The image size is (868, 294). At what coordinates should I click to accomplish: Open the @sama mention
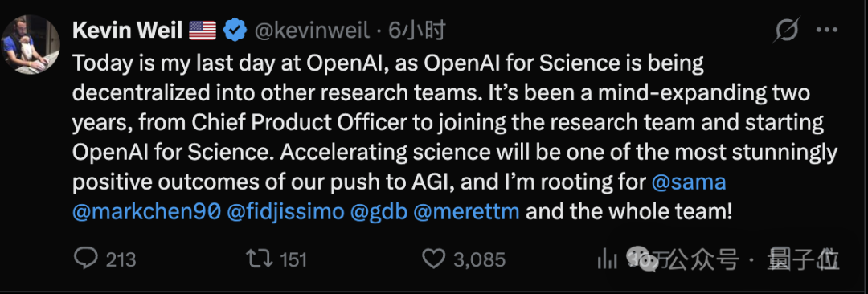[689, 182]
